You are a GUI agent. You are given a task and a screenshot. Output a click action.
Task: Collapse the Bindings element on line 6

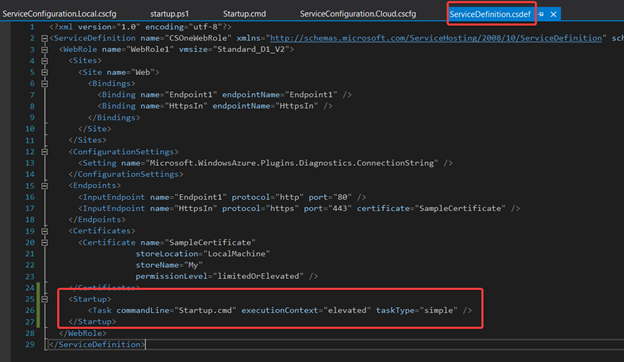(45, 84)
